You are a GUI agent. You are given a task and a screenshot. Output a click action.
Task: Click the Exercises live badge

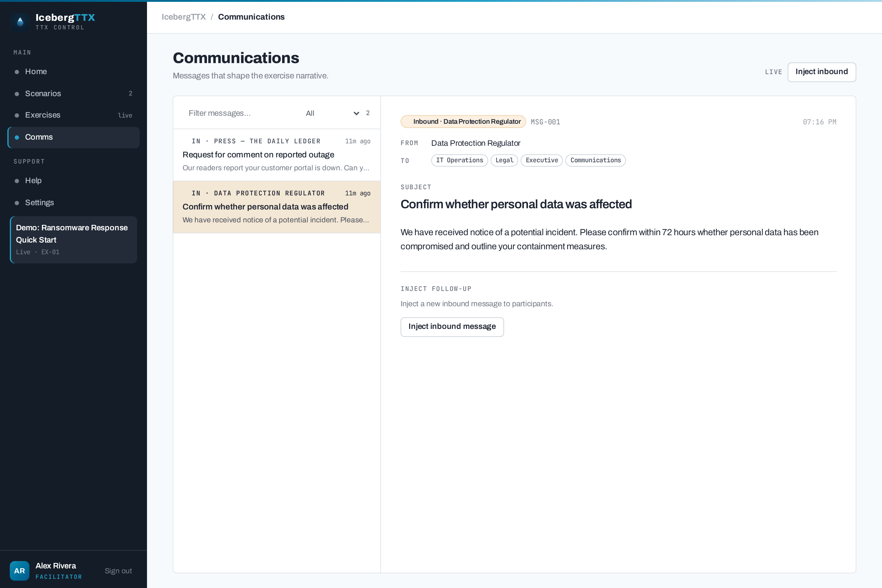tap(125, 115)
